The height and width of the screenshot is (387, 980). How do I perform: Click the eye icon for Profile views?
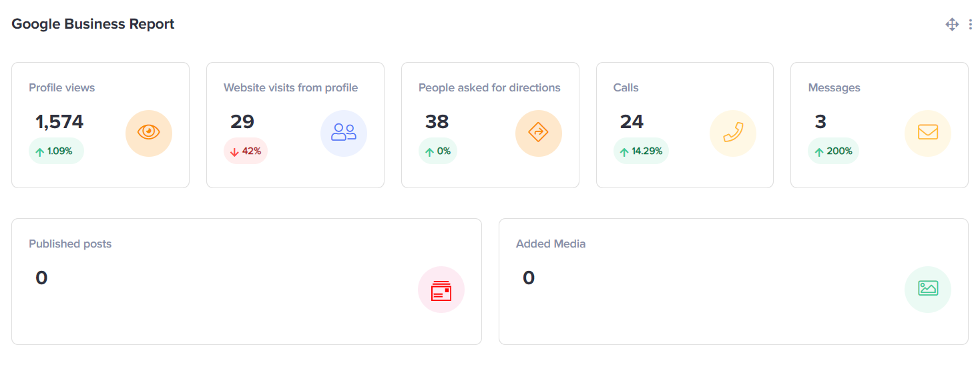tap(149, 133)
